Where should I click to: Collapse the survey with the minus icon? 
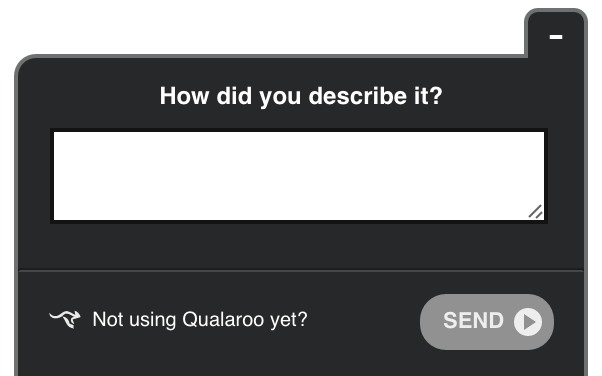556,37
